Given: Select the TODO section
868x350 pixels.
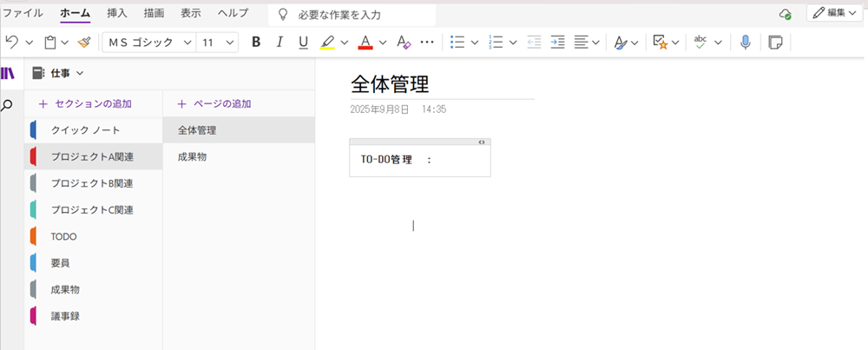Looking at the screenshot, I should tap(94, 236).
